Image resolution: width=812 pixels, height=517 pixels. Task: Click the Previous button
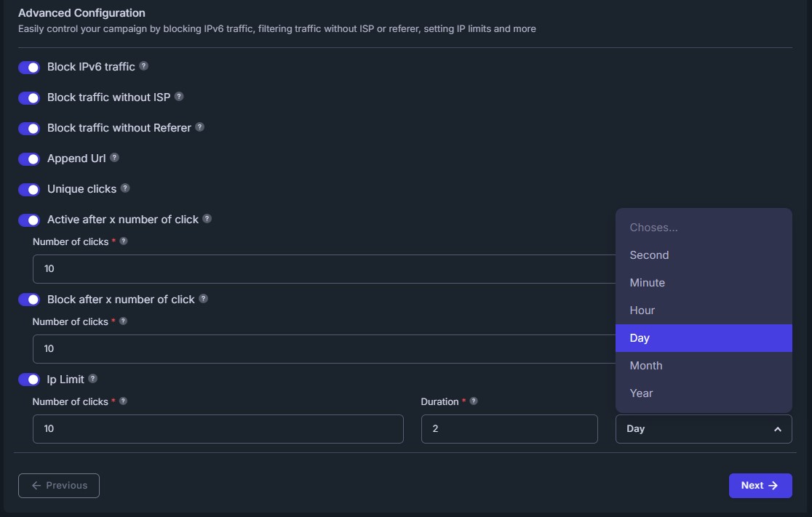tap(59, 486)
